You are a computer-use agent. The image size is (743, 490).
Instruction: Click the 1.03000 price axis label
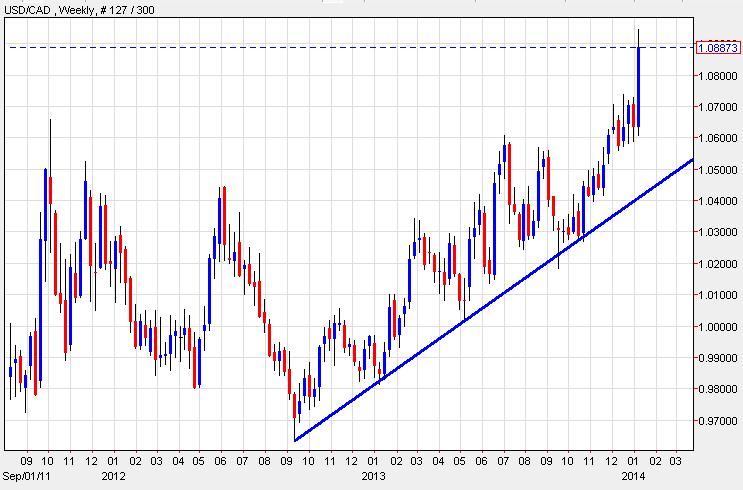[x=718, y=232]
